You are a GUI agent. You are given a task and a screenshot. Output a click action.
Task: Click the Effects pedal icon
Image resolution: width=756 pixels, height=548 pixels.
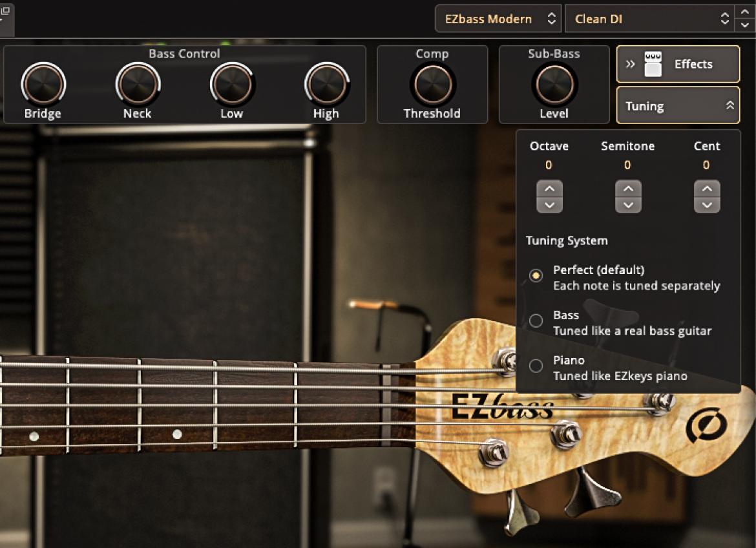click(x=653, y=64)
